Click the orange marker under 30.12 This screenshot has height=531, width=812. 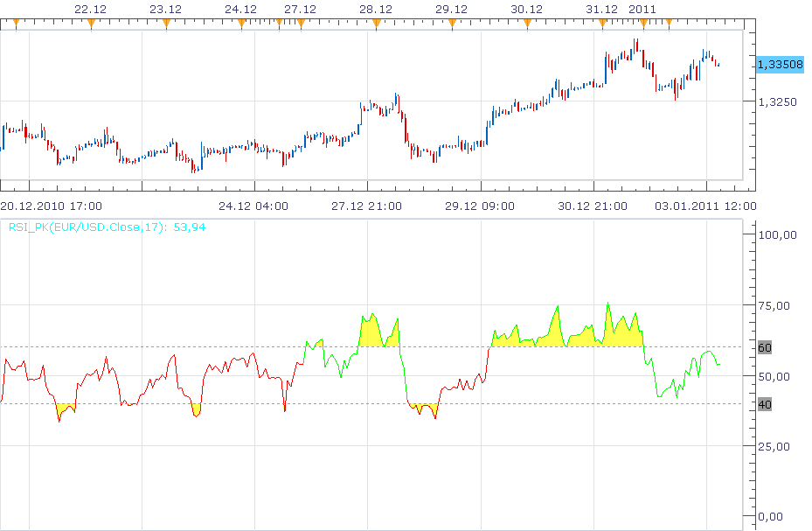click(527, 23)
